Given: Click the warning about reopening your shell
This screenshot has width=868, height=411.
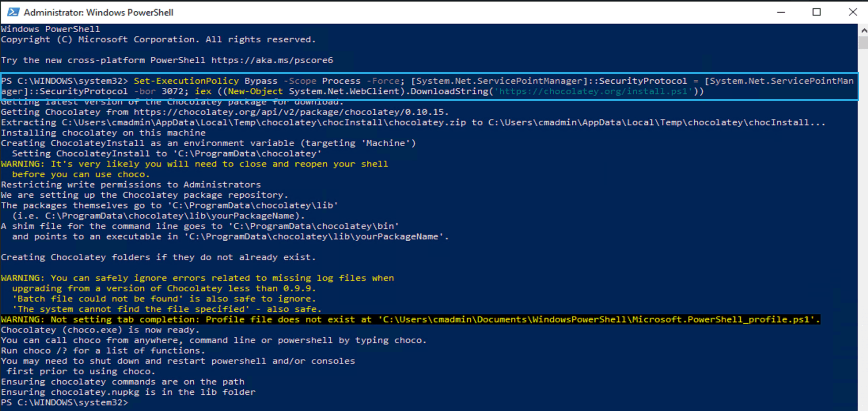Looking at the screenshot, I should click(x=194, y=164).
